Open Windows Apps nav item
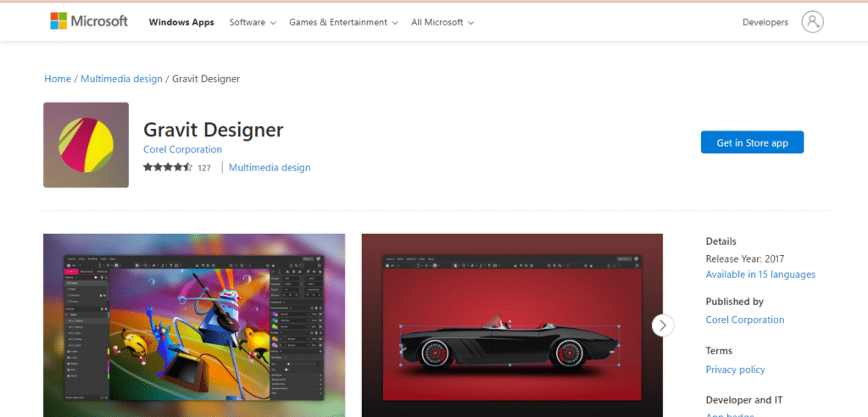The height and width of the screenshot is (417, 868). coord(181,23)
